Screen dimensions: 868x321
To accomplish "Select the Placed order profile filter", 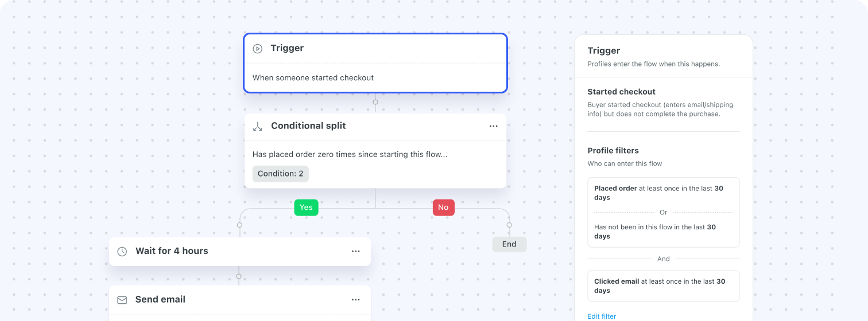I will [663, 193].
